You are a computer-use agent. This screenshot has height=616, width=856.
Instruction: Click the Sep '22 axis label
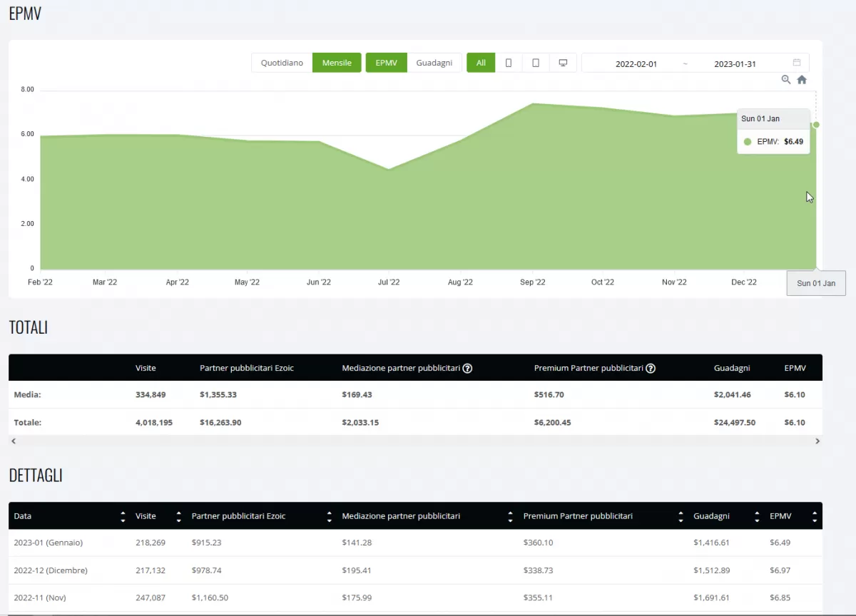pos(533,282)
